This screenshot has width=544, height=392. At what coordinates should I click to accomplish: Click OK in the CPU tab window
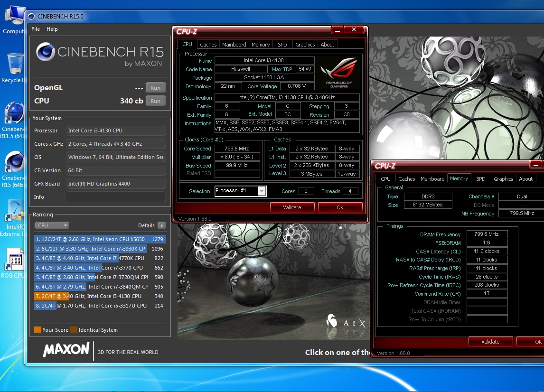click(340, 207)
